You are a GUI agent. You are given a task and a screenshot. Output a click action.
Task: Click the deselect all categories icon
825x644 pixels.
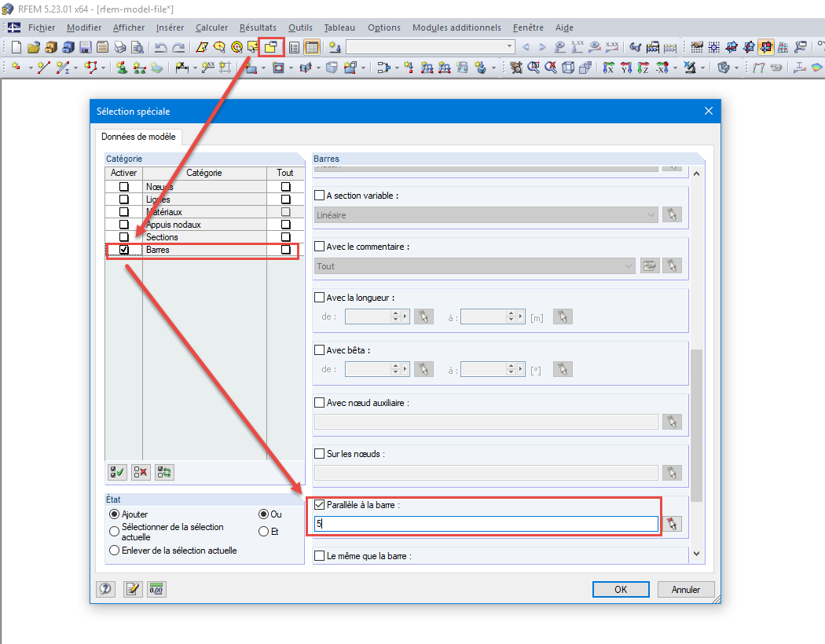point(141,472)
